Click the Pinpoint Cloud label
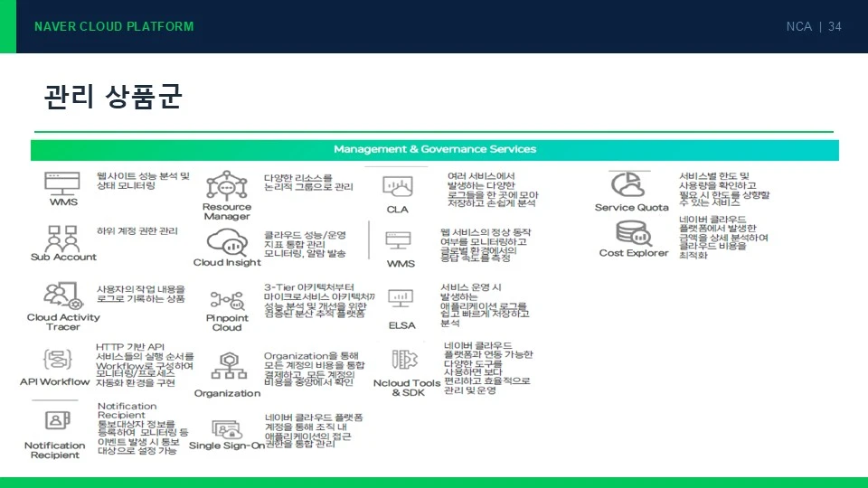 227,323
